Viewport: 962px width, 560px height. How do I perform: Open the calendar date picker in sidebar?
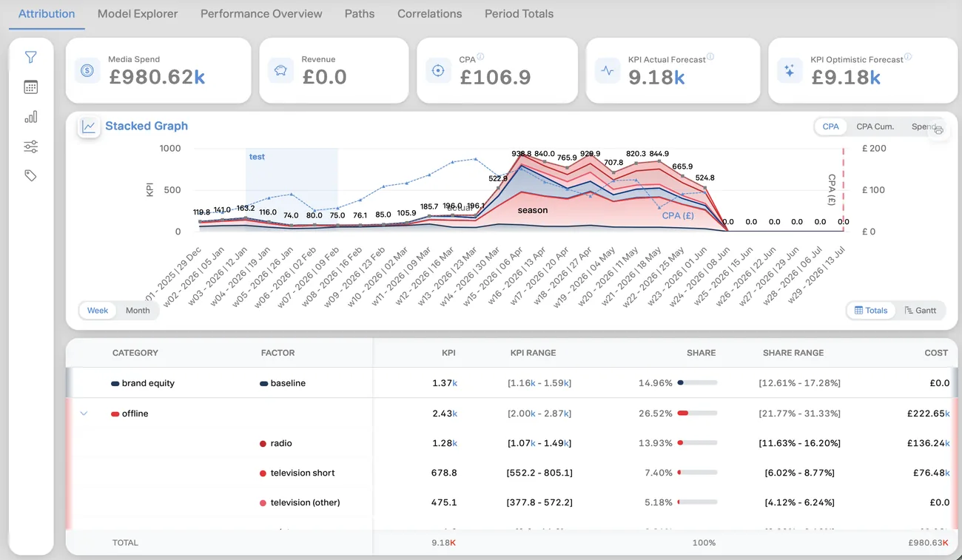[30, 87]
